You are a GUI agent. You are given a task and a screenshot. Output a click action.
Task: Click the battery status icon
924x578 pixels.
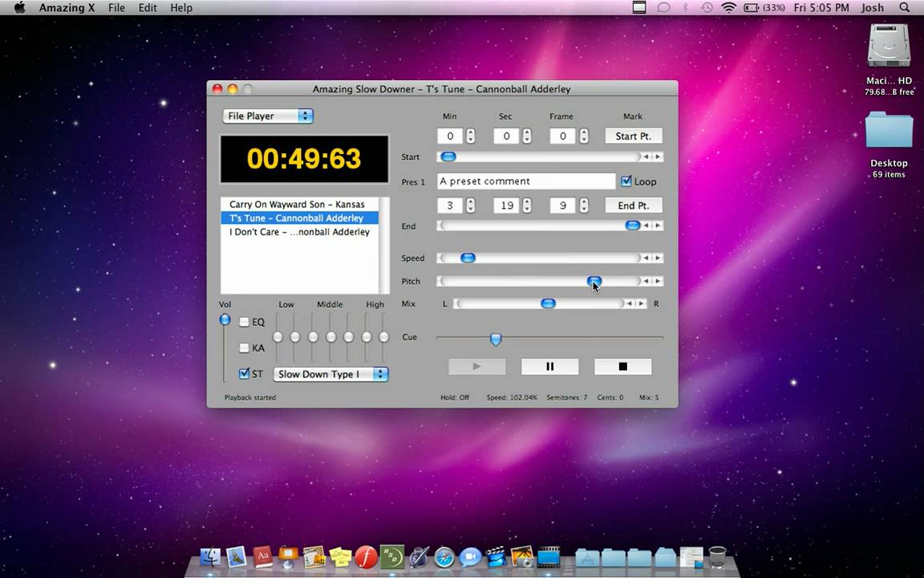[751, 8]
